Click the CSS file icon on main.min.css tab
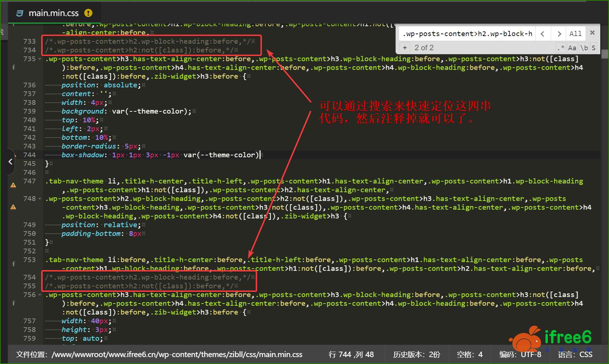This screenshot has width=609, height=364. click(20, 13)
